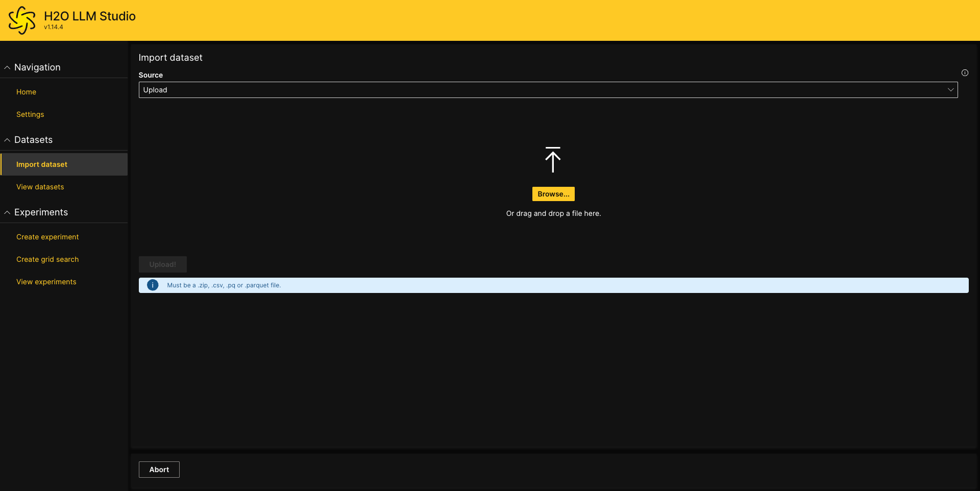
Task: Click the Import dataset page heading
Action: [x=170, y=58]
